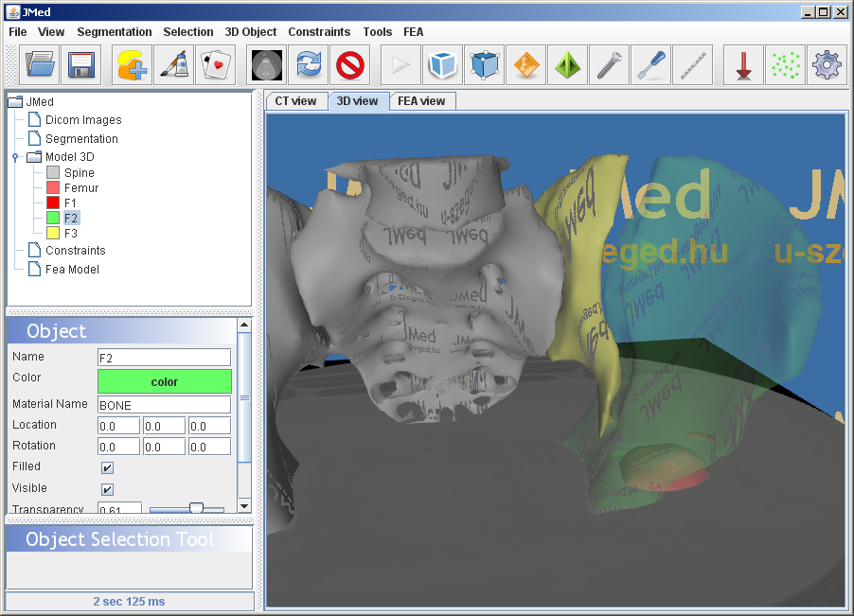This screenshot has width=854, height=616.
Task: Click the Transparency slider handle
Action: [x=196, y=509]
